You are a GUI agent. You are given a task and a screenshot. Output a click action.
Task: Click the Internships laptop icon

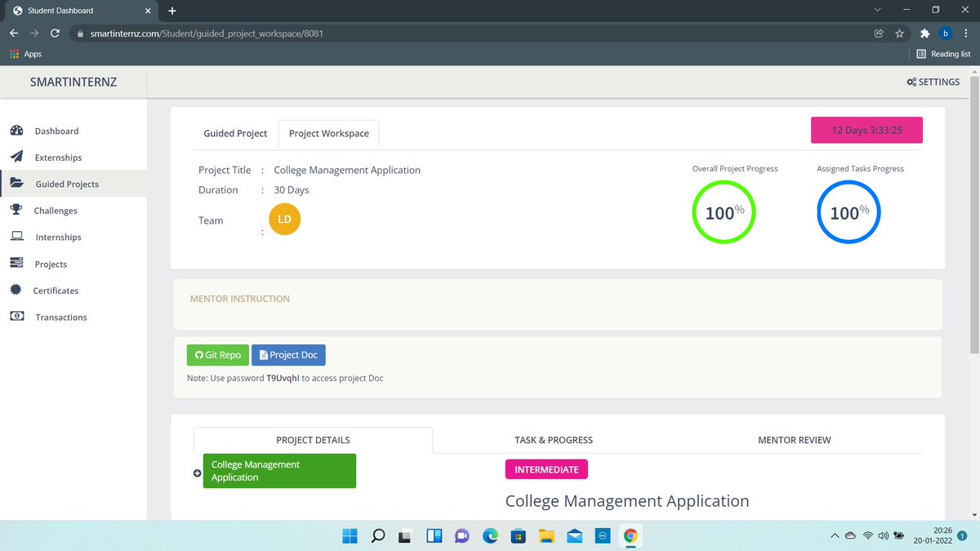tap(16, 237)
